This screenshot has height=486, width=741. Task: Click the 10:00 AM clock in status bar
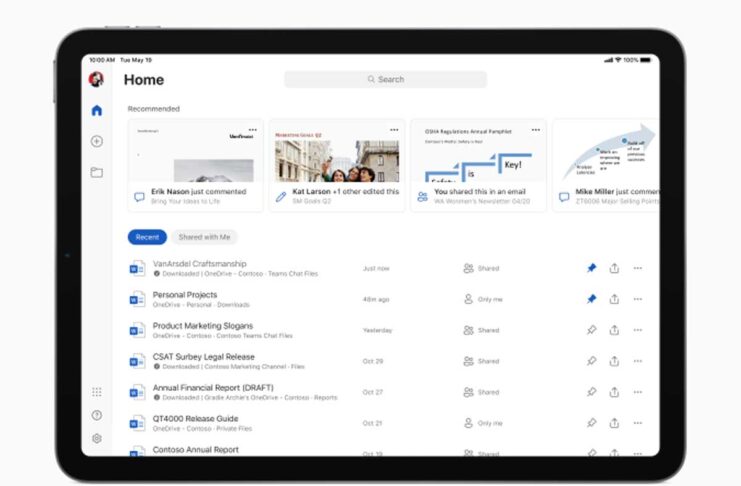tap(102, 60)
